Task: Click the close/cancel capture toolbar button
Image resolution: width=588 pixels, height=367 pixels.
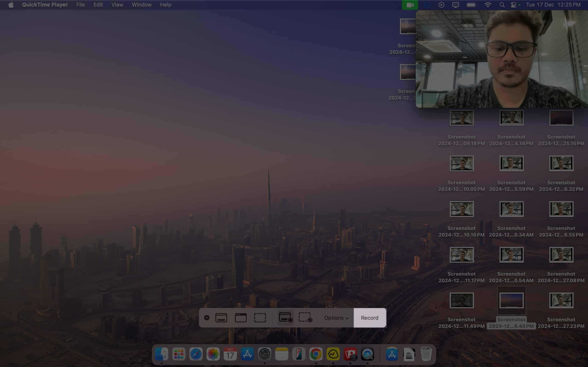Action: click(x=206, y=317)
